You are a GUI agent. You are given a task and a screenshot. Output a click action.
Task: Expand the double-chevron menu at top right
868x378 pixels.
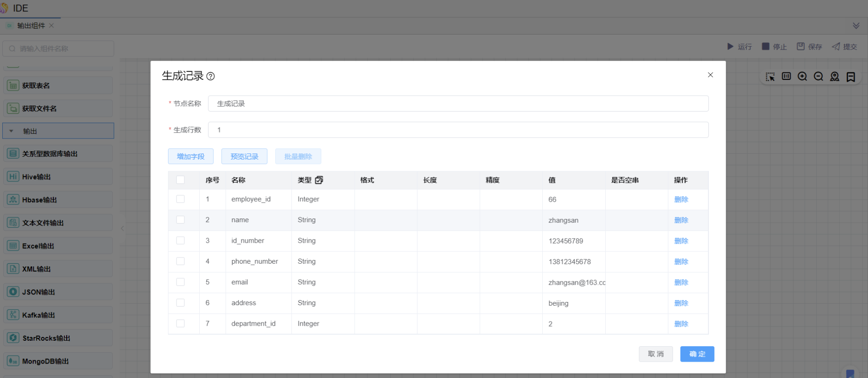[856, 26]
